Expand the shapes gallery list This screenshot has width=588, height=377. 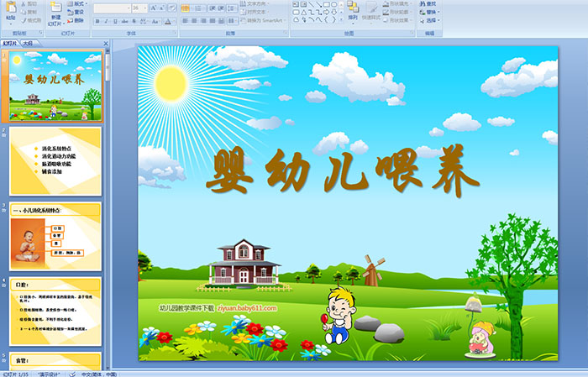341,20
